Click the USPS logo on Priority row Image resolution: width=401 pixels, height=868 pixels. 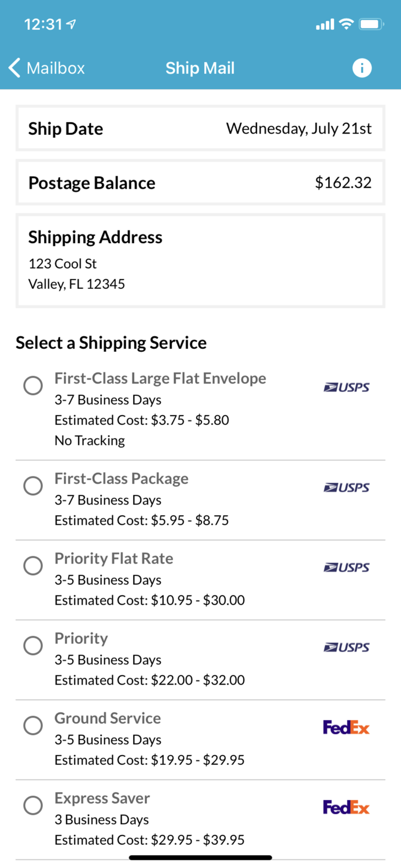pos(346,648)
